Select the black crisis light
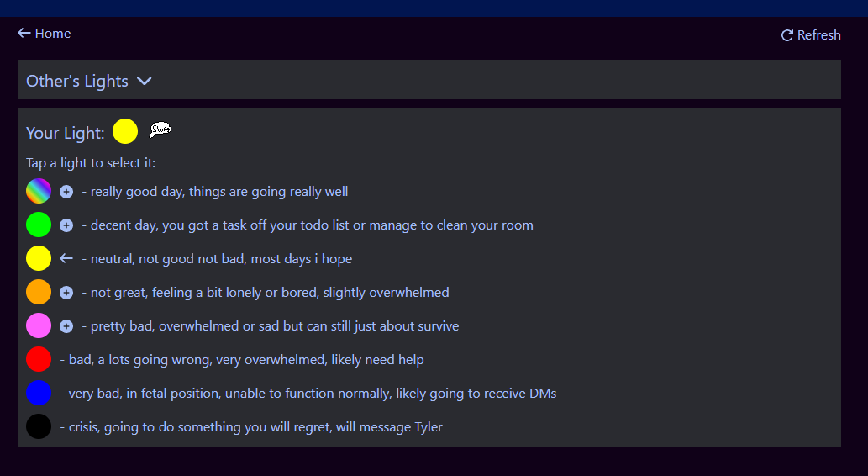 pyautogui.click(x=39, y=426)
